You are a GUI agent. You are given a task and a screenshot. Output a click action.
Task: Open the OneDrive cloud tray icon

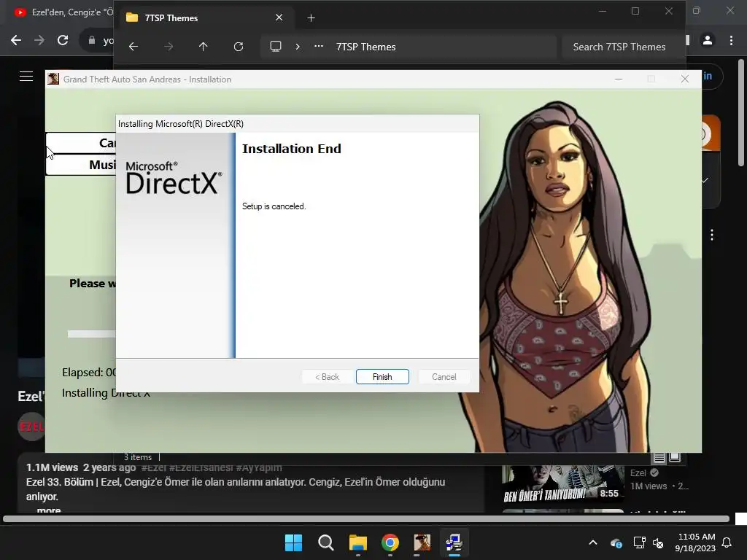tap(616, 542)
